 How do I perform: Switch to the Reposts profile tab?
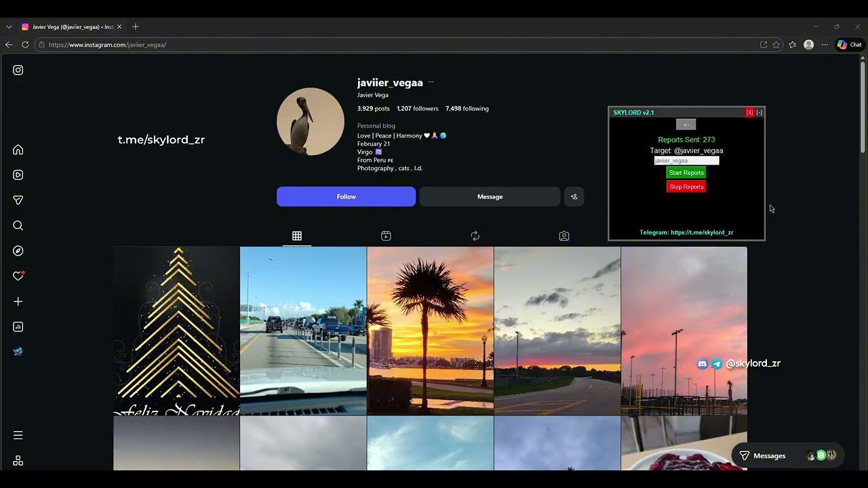tap(475, 236)
